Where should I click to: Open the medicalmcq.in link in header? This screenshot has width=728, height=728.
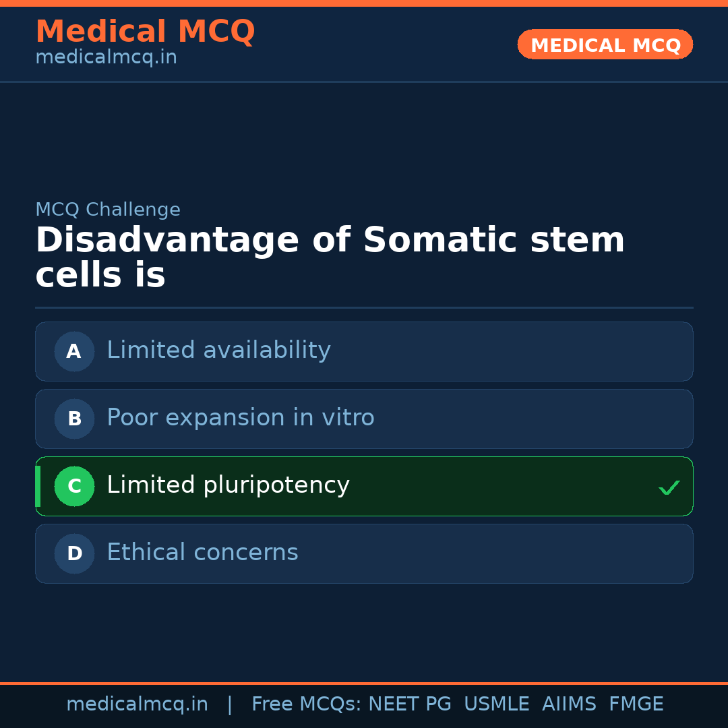(x=106, y=58)
